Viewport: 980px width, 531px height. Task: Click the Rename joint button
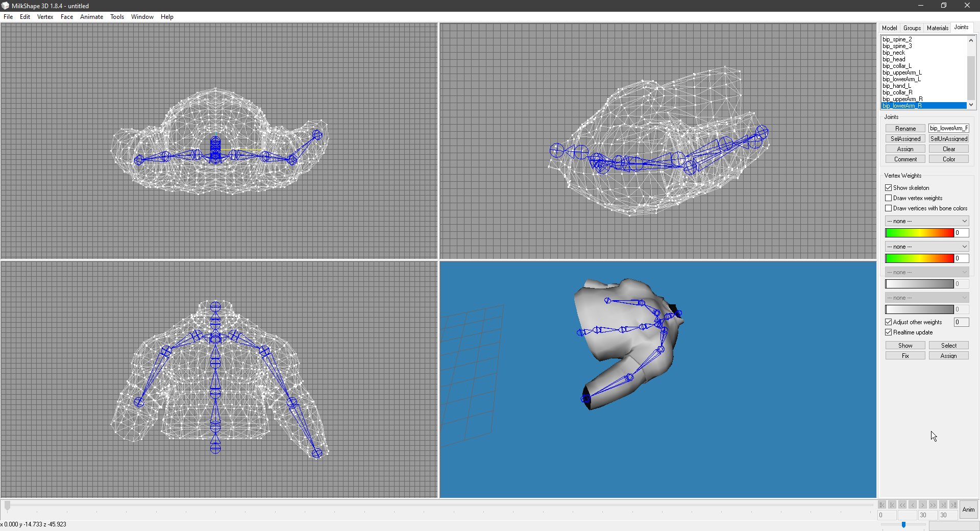click(x=905, y=129)
